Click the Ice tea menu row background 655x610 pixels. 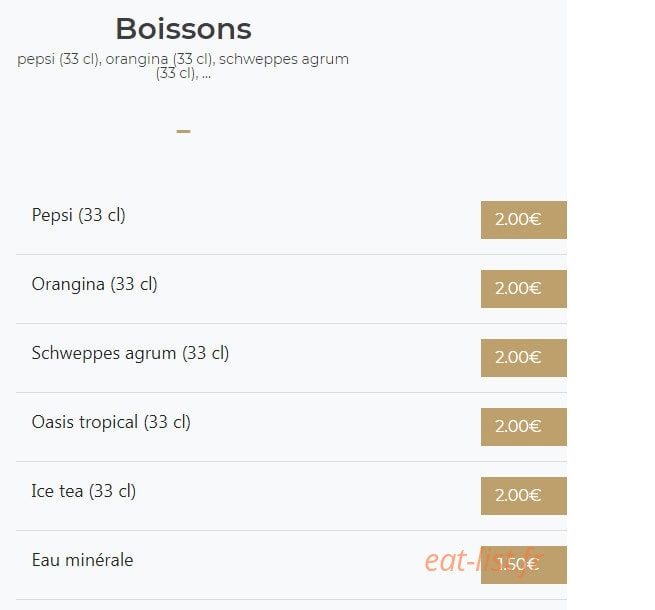292,496
